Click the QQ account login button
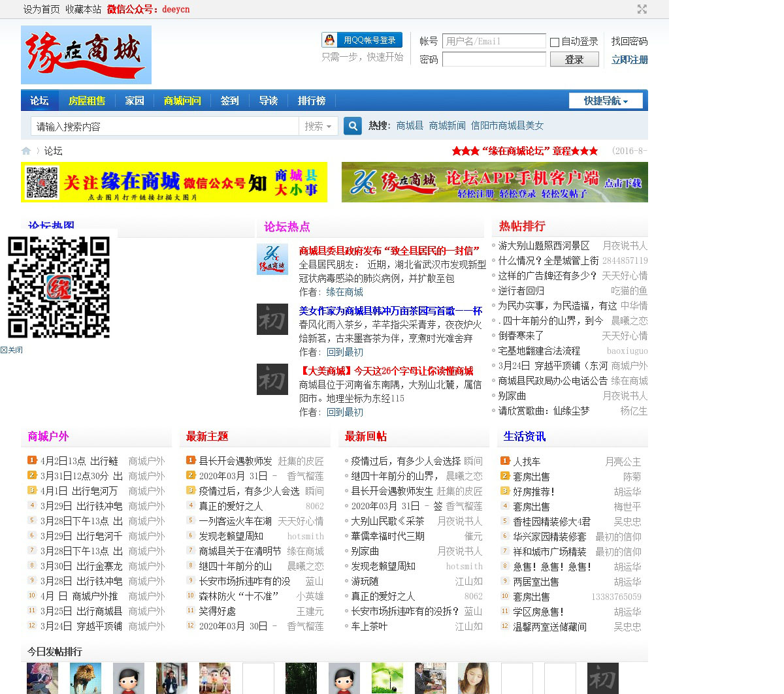784x694 pixels. (362, 40)
